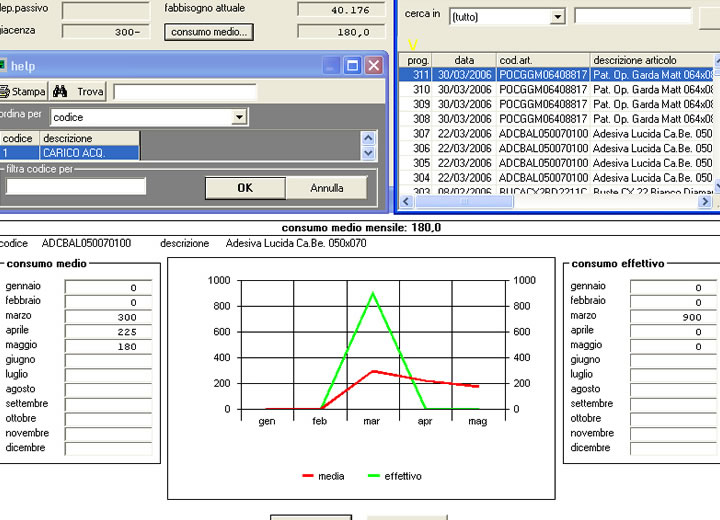
Task: Open the 'ordina per' codice dropdown
Action: pos(238,117)
